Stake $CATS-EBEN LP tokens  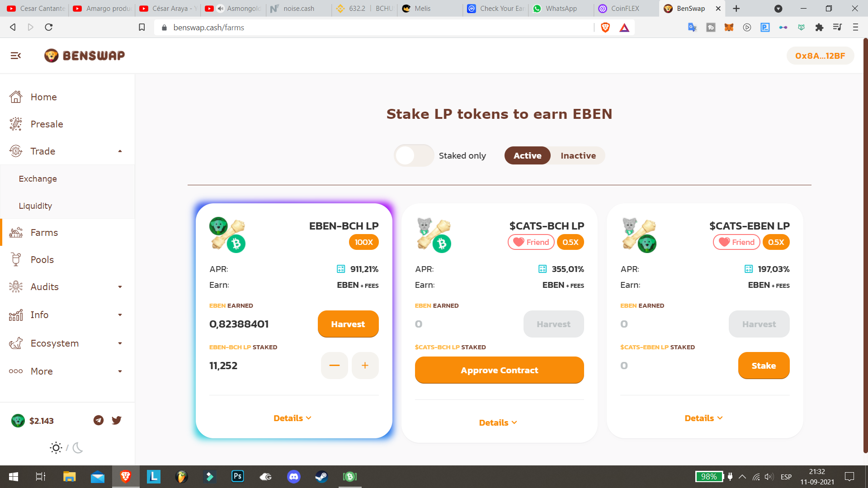coord(764,366)
